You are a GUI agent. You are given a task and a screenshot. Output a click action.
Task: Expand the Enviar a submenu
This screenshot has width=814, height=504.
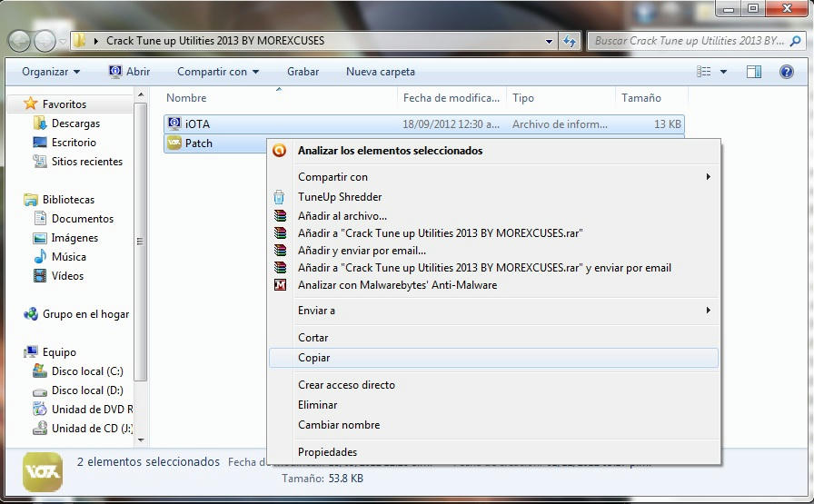(x=708, y=310)
